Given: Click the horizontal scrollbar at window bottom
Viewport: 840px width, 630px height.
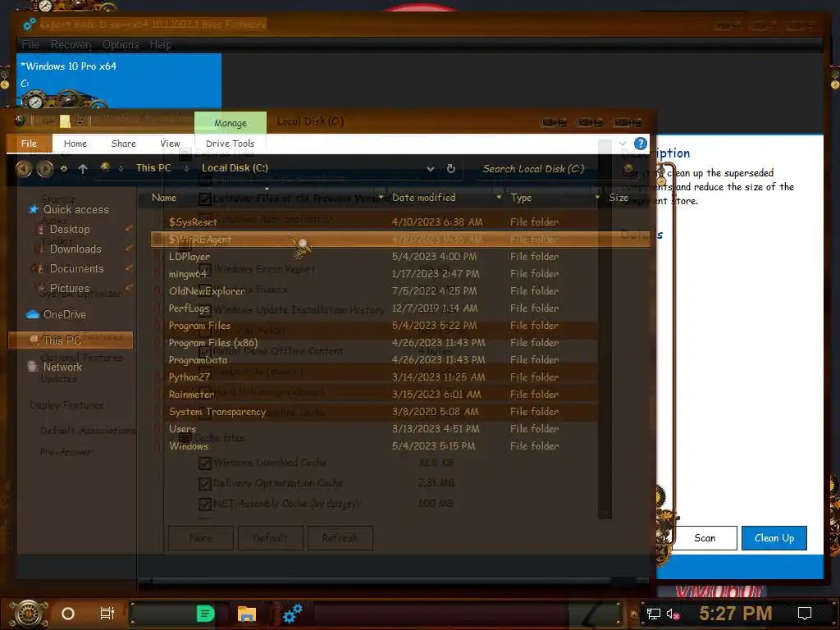Looking at the screenshot, I should (381, 581).
